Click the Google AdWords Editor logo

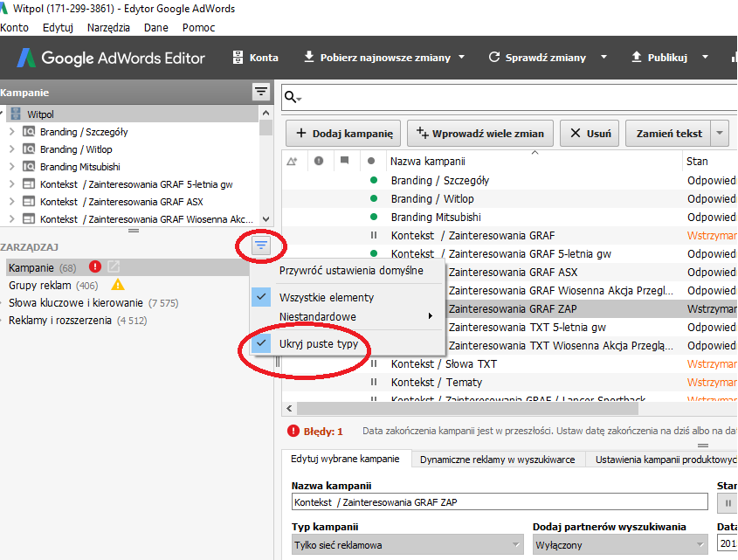tap(111, 58)
